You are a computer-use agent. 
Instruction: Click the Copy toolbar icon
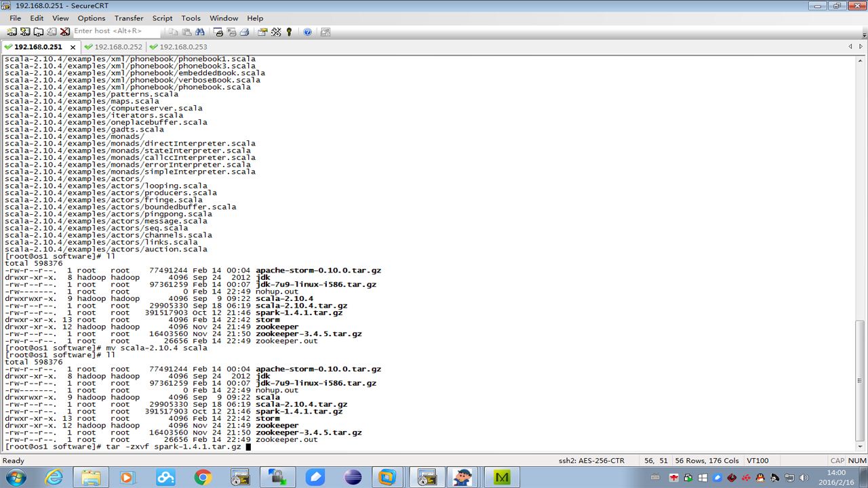[x=174, y=31]
